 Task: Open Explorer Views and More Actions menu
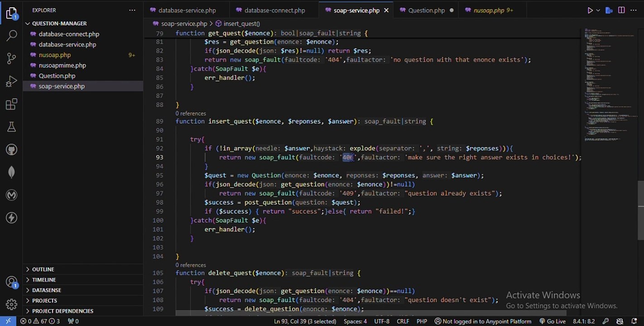tap(132, 10)
